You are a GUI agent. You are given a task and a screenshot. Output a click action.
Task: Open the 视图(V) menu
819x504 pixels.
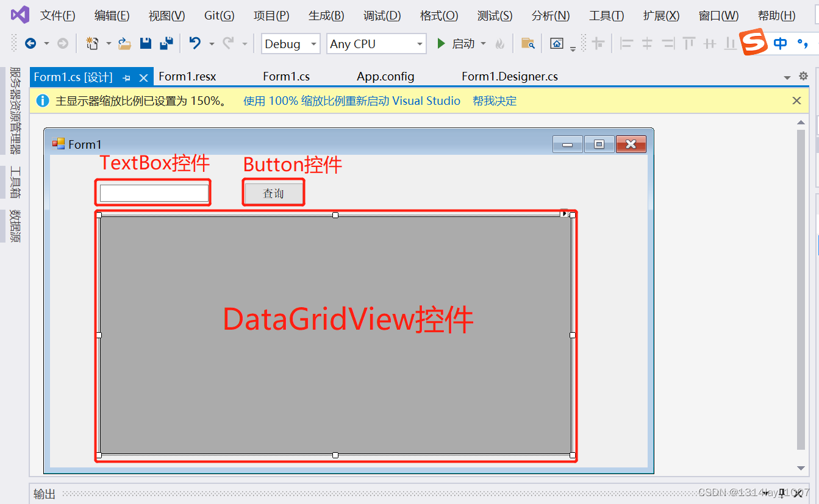click(166, 16)
